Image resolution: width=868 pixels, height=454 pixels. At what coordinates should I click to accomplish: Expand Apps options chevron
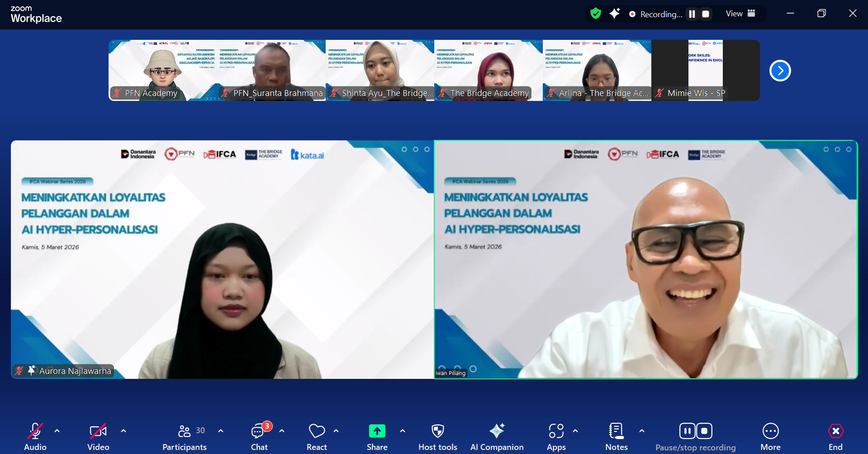click(575, 431)
